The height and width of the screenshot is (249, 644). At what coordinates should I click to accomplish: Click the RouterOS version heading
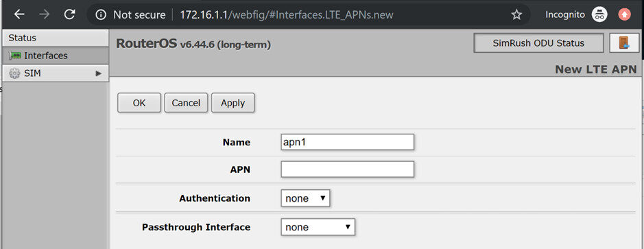point(193,43)
